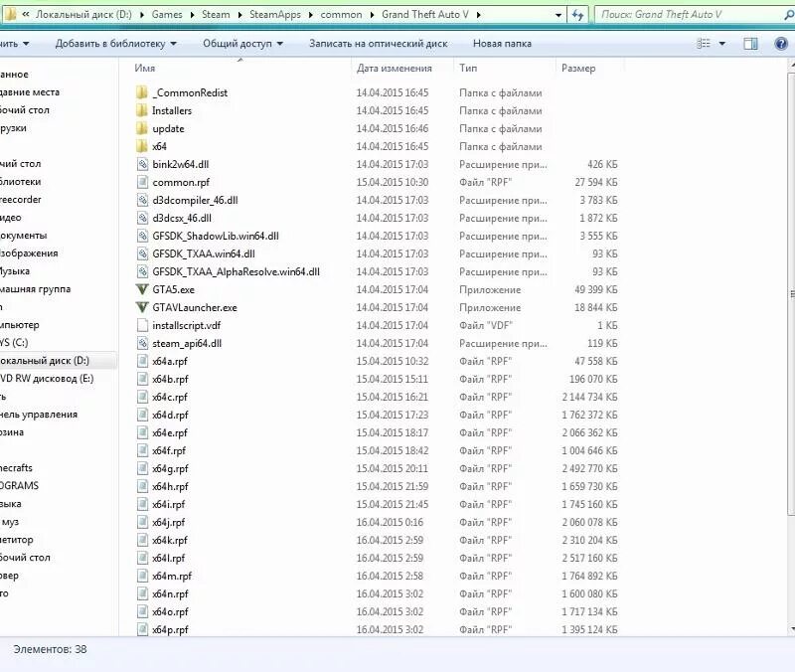This screenshot has width=795, height=672.
Task: Toggle the preview pane icon
Action: pyautogui.click(x=750, y=44)
